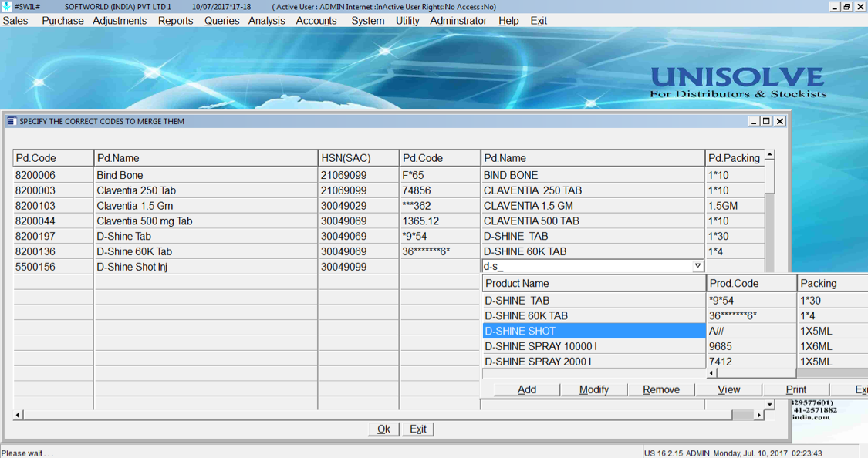
Task: Open the Utility menu
Action: (x=407, y=21)
